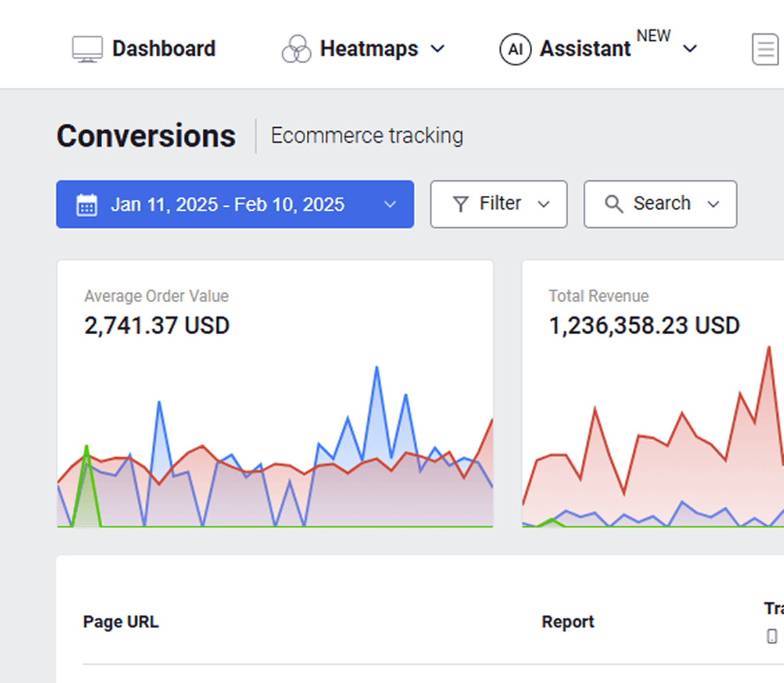Click the calendar icon in date range button

click(86, 205)
